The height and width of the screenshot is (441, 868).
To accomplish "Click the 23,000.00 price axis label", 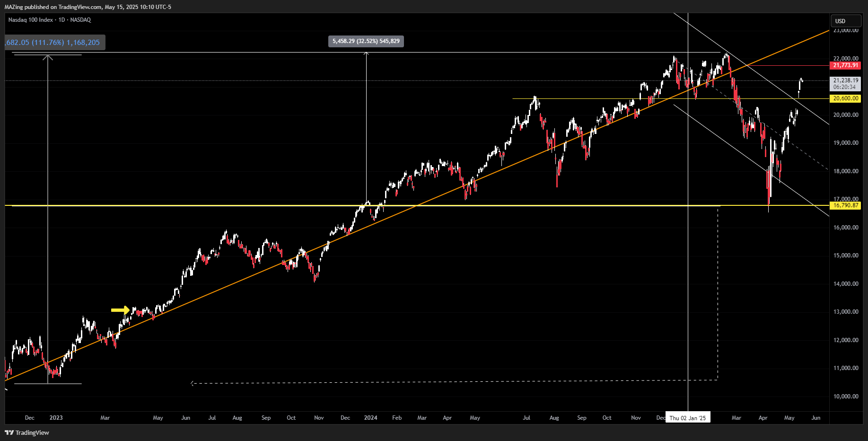I will coord(846,30).
